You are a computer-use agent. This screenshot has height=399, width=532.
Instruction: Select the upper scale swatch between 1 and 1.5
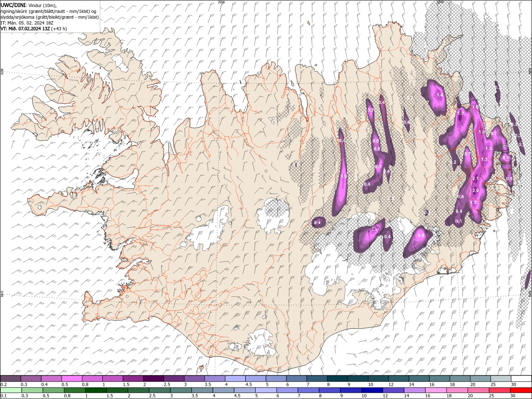tap(112, 379)
